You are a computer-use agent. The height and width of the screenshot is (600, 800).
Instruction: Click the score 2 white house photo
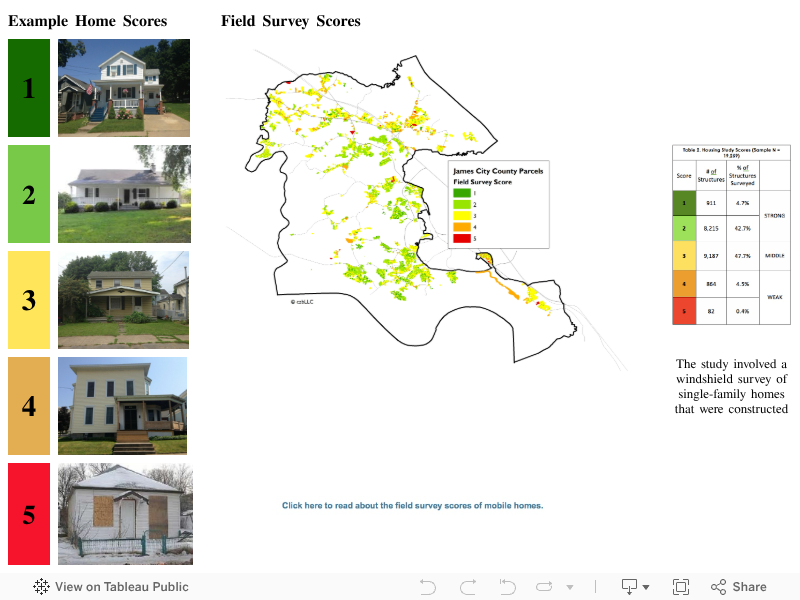(x=124, y=194)
